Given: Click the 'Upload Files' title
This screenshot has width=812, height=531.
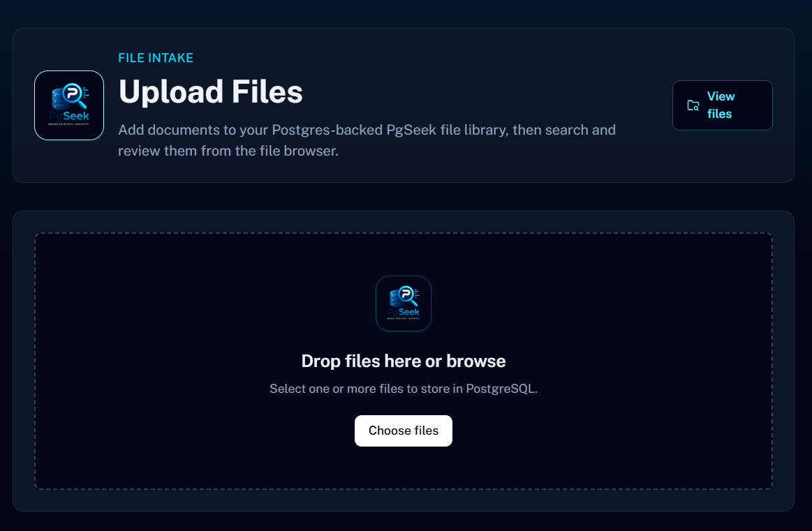Looking at the screenshot, I should click(x=210, y=91).
